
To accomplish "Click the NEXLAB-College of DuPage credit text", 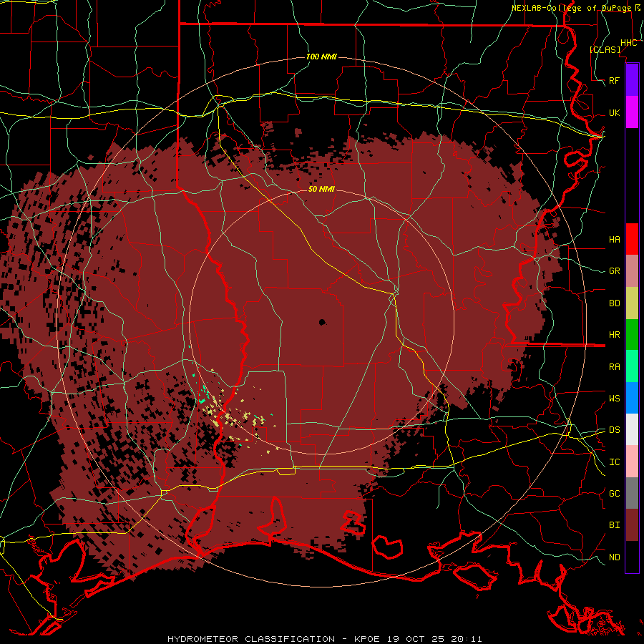I will [x=571, y=8].
